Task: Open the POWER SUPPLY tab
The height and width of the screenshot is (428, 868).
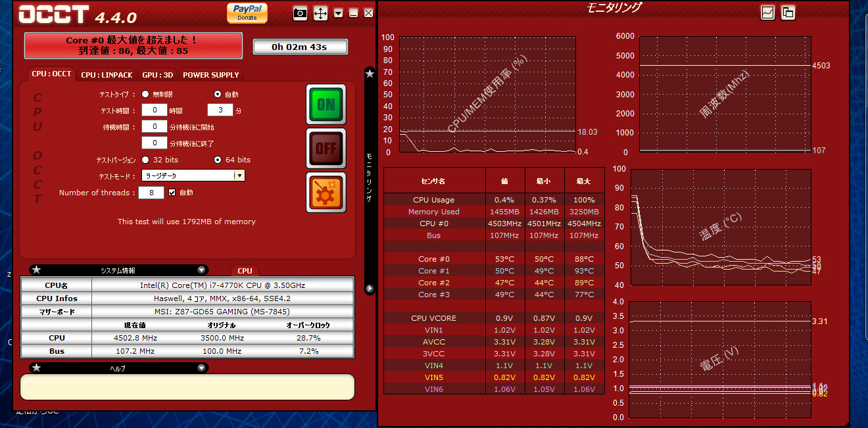Action: pyautogui.click(x=211, y=75)
